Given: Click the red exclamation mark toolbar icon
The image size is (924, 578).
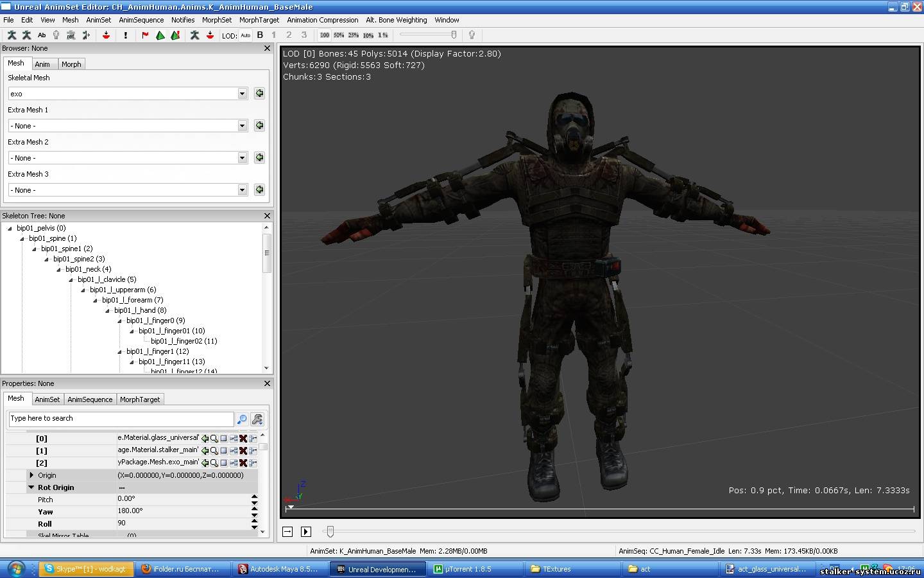Looking at the screenshot, I should point(126,35).
